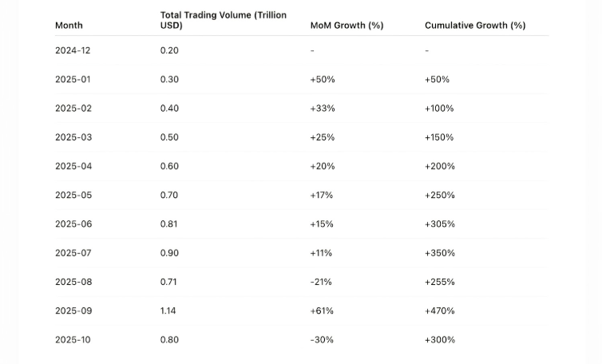Select the 2025-07 month cell

click(x=73, y=253)
